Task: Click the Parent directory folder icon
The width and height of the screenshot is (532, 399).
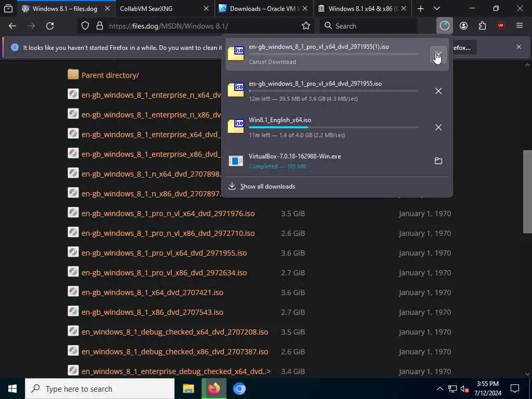Action: pos(73,74)
